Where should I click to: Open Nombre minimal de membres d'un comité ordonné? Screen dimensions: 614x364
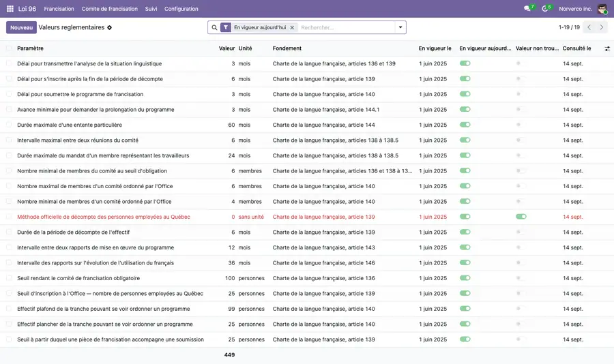94,202
